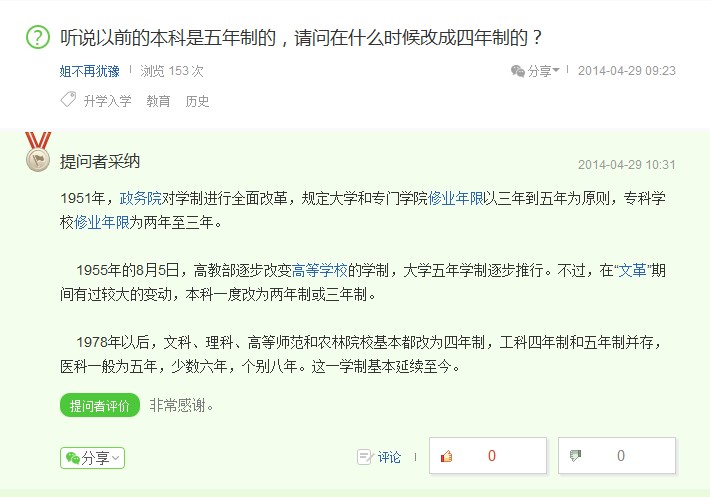Screen dimensions: 710x497
Task: Click the thumbs-down icon
Action: (574, 457)
